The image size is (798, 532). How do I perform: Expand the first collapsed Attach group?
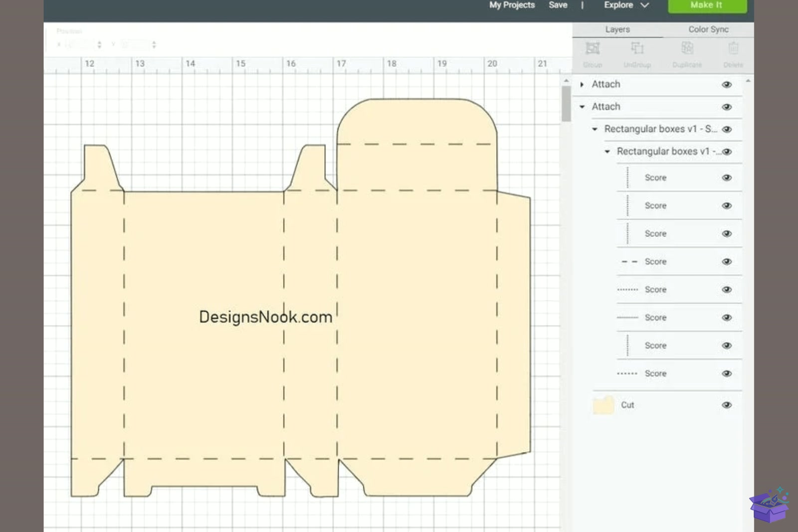[x=582, y=85]
